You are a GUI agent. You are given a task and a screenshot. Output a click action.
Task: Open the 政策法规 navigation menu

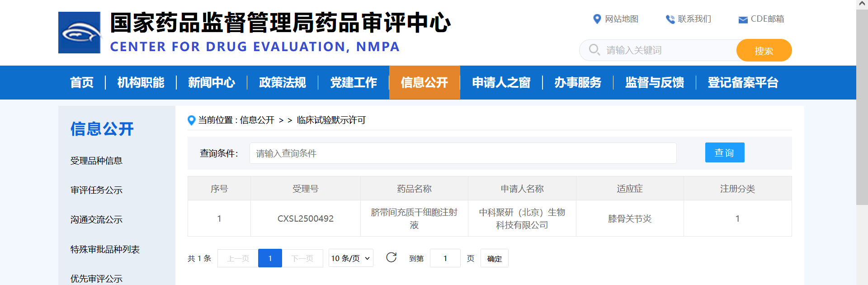click(283, 82)
